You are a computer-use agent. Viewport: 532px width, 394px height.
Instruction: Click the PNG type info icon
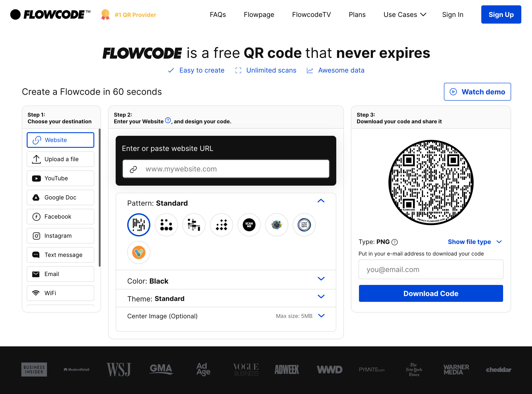point(395,242)
